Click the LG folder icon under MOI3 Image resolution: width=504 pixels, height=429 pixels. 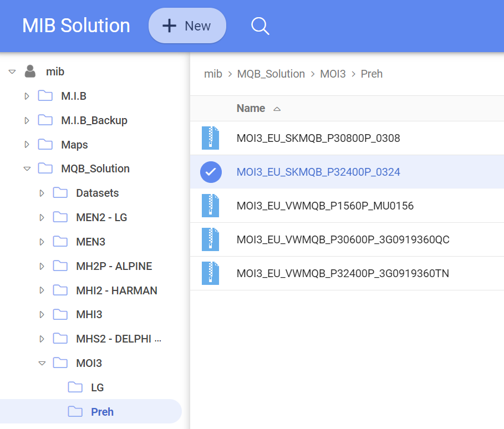(75, 387)
